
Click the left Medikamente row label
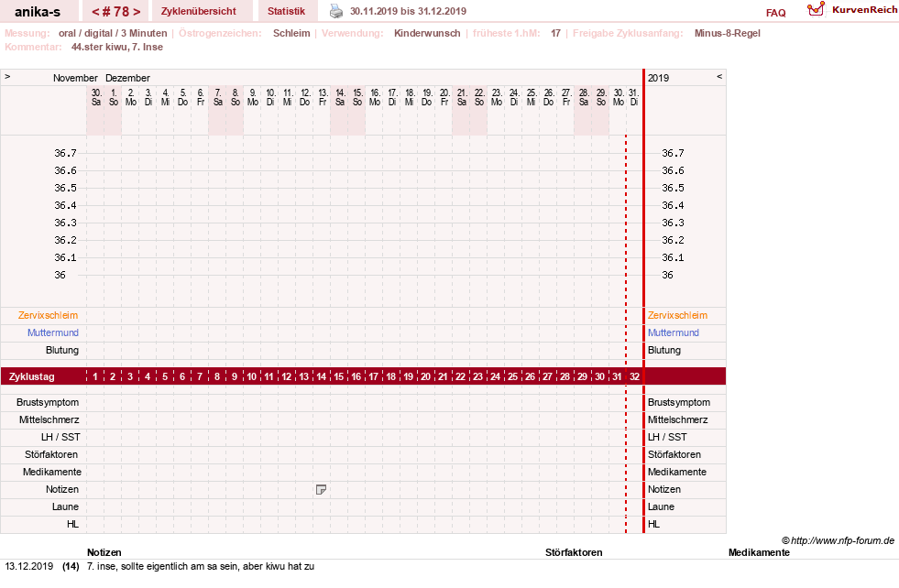point(52,472)
